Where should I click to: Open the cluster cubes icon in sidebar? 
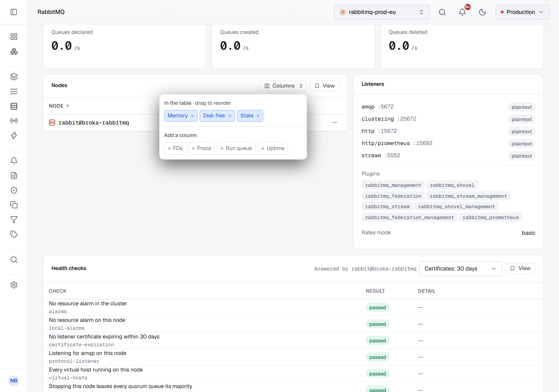click(x=14, y=51)
